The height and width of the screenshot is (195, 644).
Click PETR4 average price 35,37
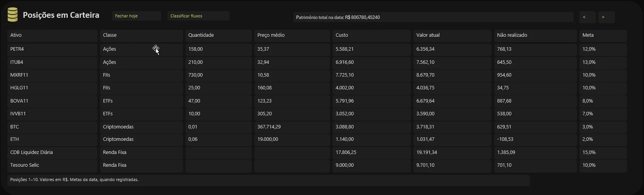tap(292, 50)
